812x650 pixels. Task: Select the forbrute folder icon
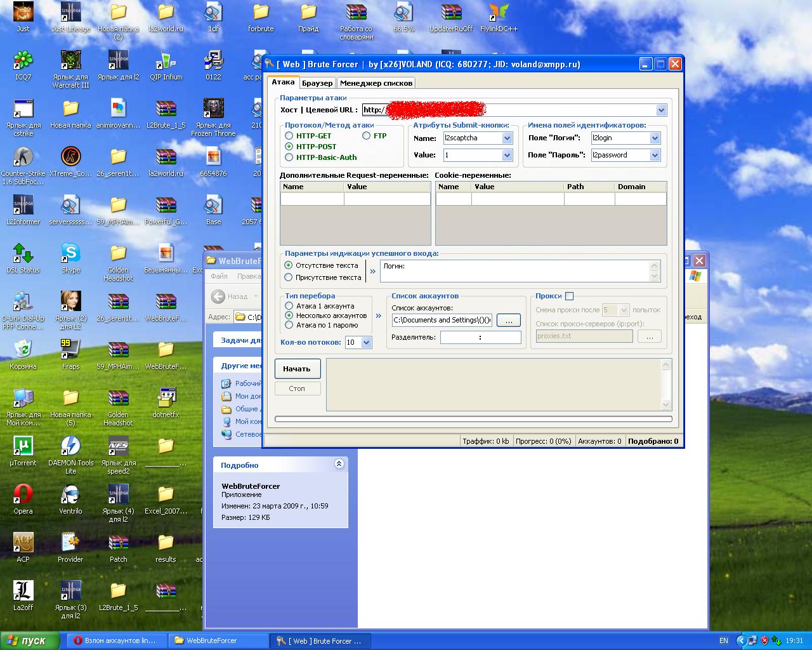click(x=261, y=17)
